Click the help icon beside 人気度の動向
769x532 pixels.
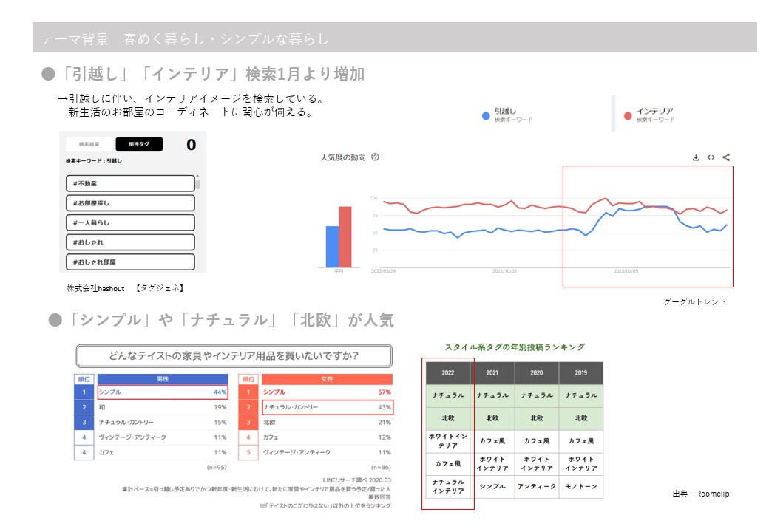[x=375, y=157]
